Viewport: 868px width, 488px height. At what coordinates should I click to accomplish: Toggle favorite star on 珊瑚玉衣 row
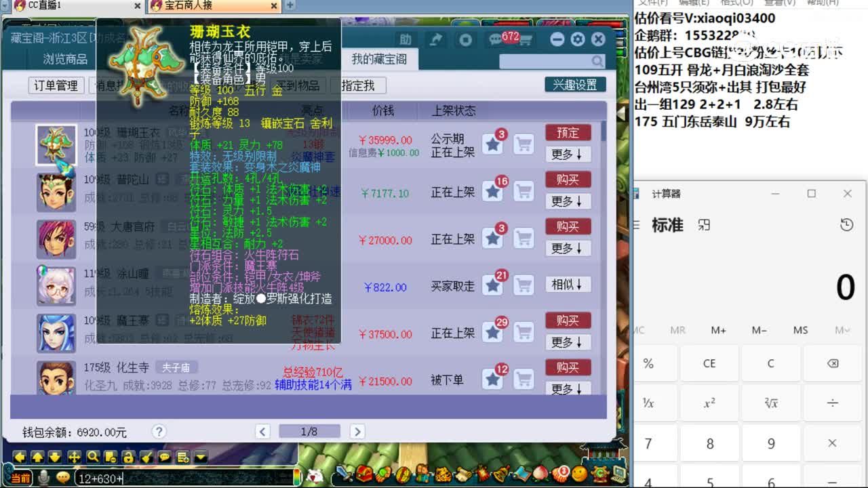(x=493, y=144)
